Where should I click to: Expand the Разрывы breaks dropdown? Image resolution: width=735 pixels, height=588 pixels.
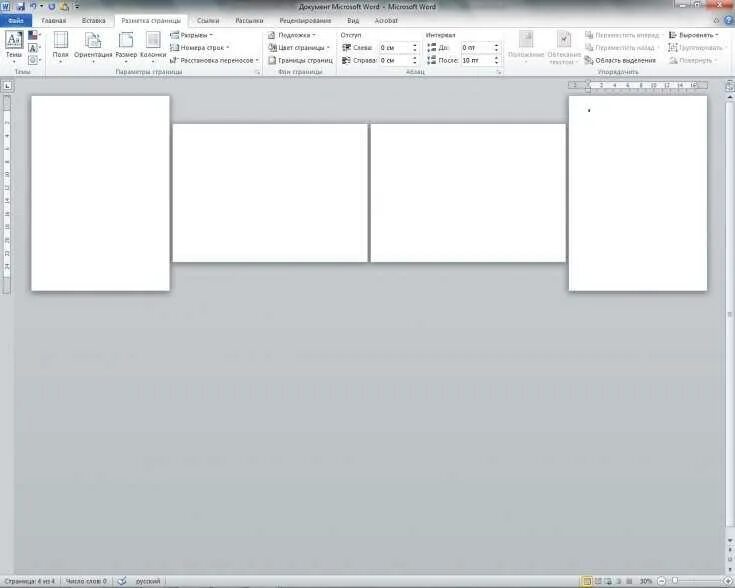[191, 35]
